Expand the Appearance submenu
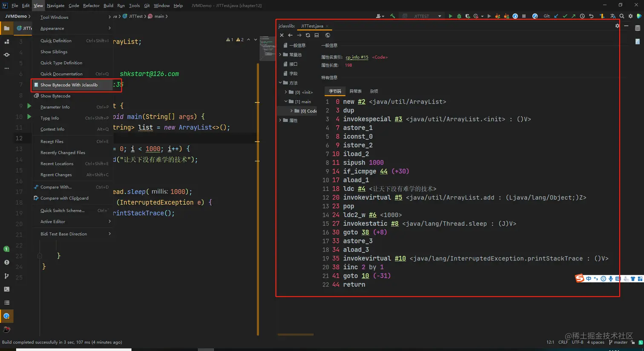This screenshot has width=644, height=351. click(73, 28)
